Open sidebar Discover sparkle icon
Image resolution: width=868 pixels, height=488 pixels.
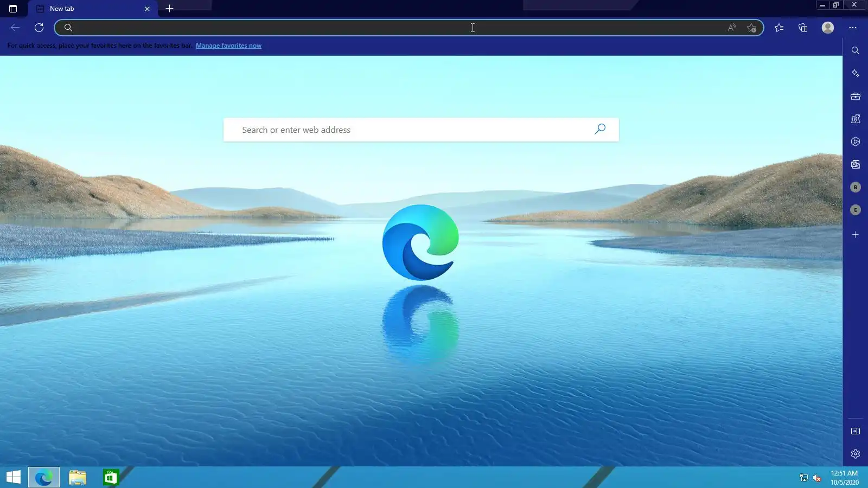(x=856, y=73)
